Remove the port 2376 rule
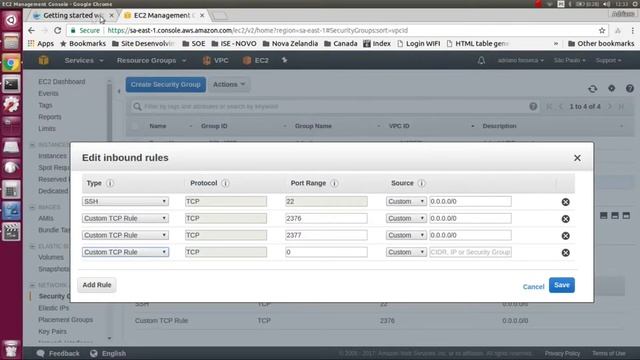 [x=565, y=219]
